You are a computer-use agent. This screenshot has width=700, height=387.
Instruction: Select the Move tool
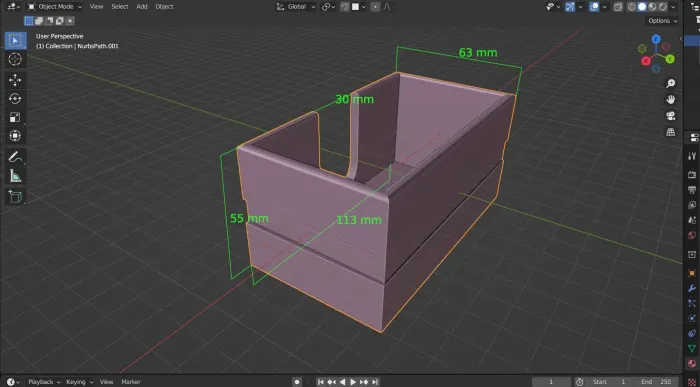pyautogui.click(x=15, y=80)
